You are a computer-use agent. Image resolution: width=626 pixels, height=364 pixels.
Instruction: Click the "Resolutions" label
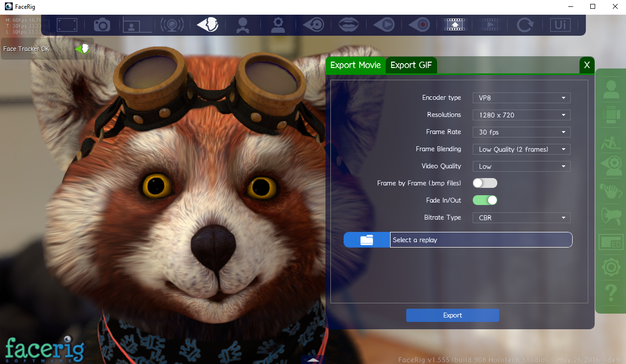click(444, 114)
